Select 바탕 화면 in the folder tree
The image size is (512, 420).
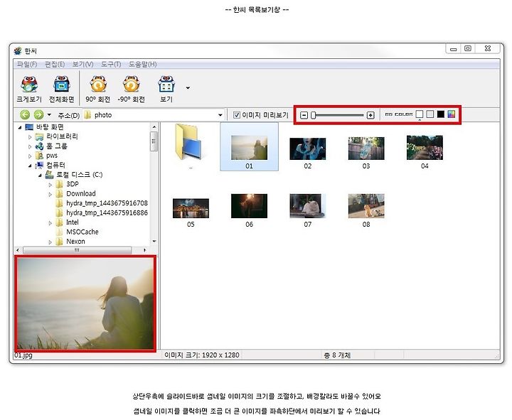[50, 126]
